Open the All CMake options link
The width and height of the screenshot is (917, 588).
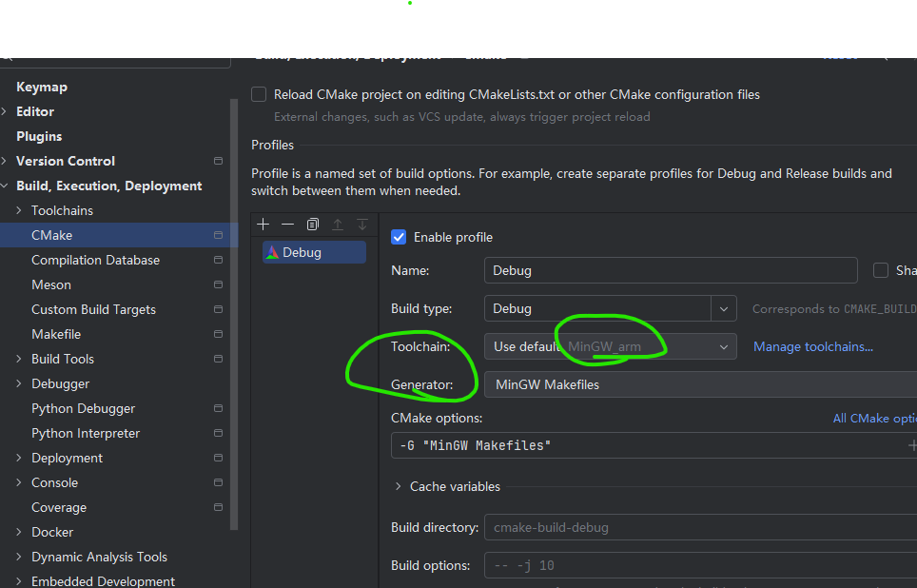(x=875, y=418)
